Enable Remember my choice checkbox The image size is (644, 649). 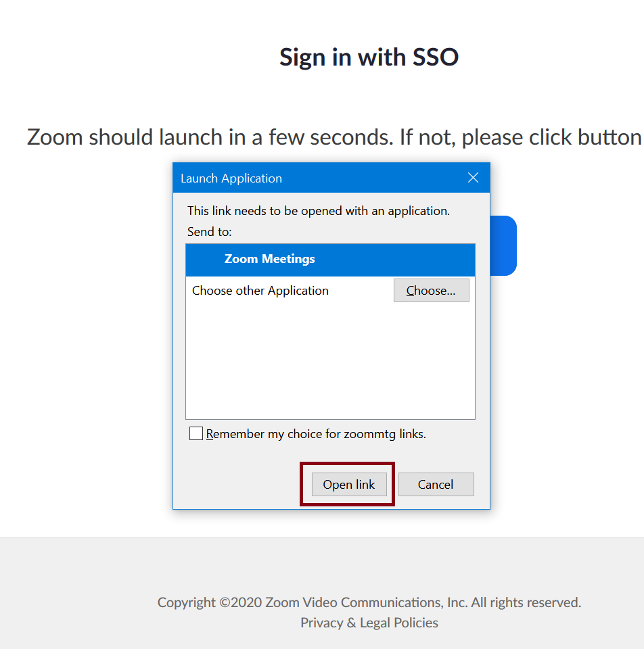(196, 433)
